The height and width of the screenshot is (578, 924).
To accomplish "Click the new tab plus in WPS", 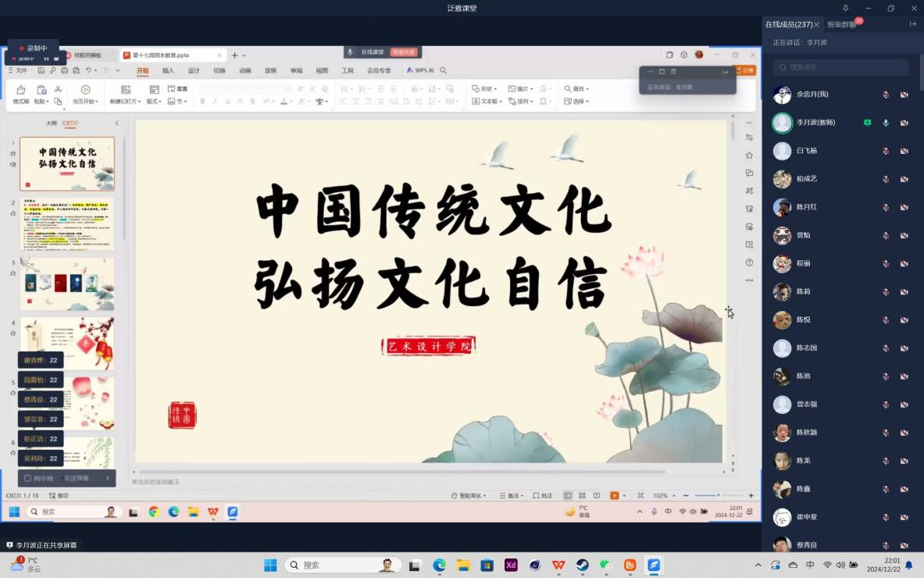I will tap(234, 55).
